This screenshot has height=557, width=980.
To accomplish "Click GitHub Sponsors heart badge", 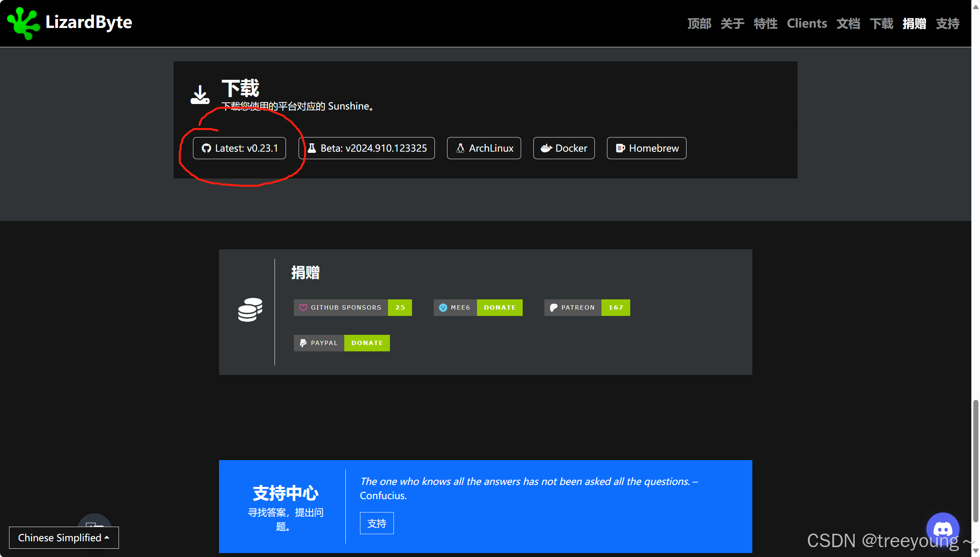I will (353, 308).
